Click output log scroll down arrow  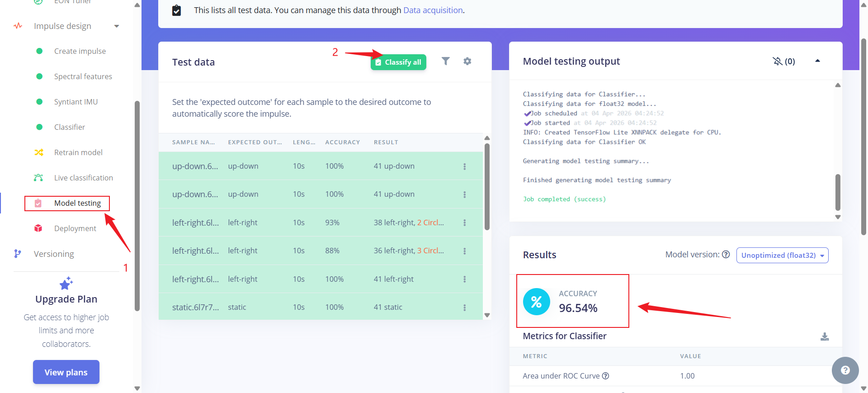tap(838, 217)
